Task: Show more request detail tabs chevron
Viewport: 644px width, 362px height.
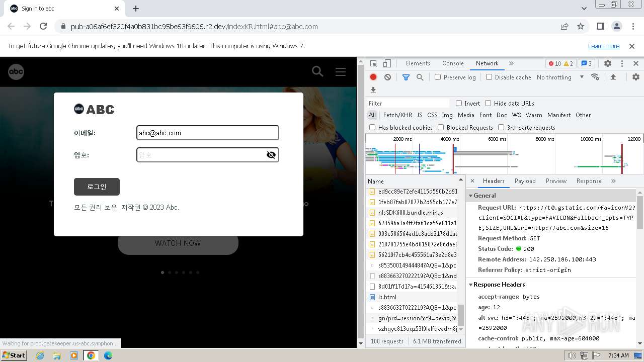Action: 613,181
